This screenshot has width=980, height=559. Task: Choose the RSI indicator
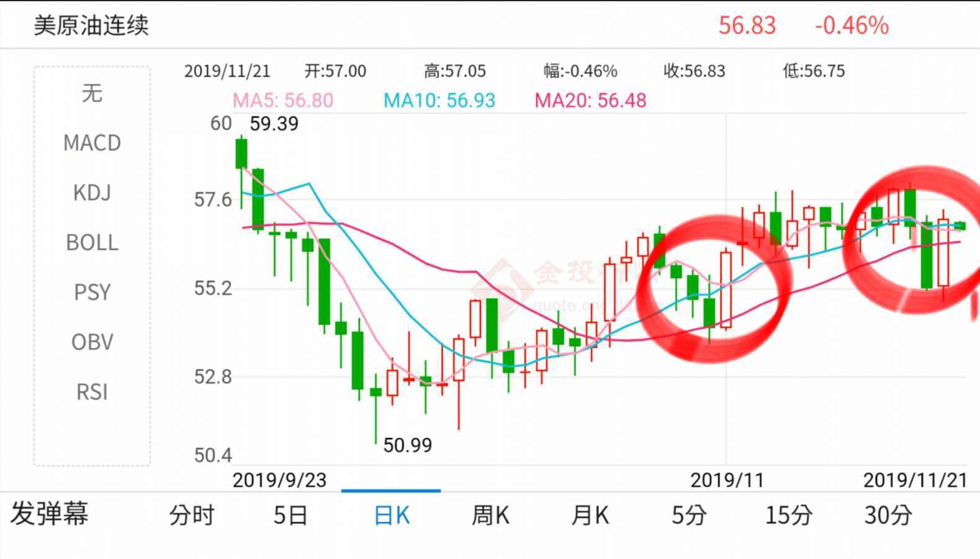pos(92,392)
